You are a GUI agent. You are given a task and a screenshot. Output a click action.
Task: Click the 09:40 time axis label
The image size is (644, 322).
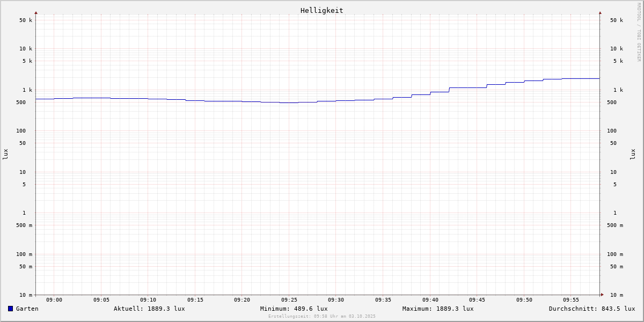point(430,300)
